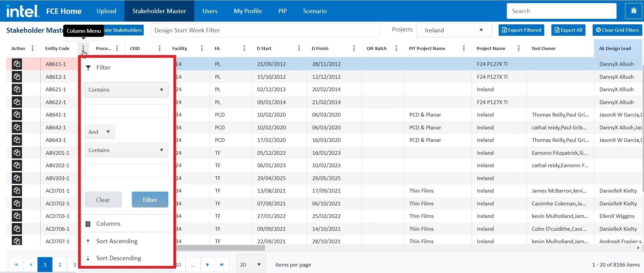Click the Export Filtered button

coord(521,30)
